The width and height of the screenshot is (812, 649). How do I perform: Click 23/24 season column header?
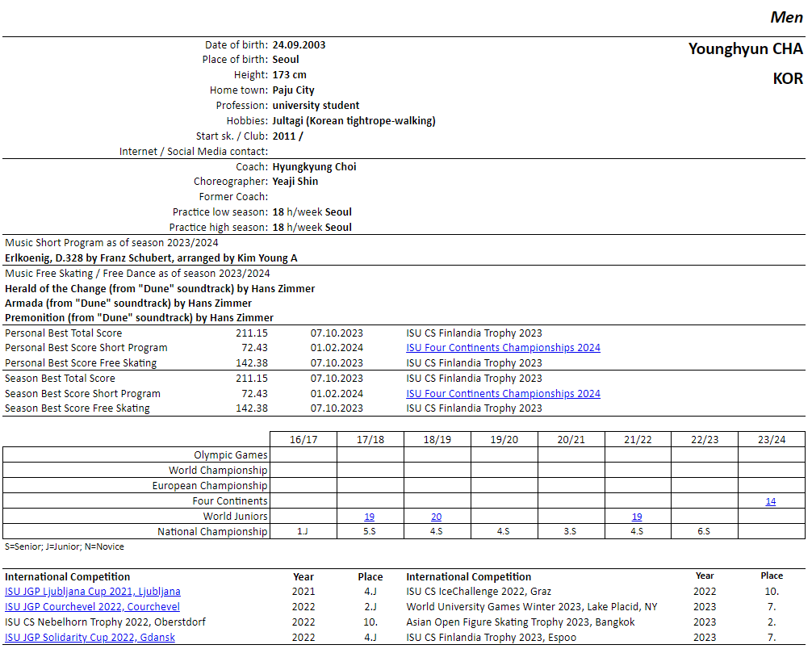click(x=772, y=440)
